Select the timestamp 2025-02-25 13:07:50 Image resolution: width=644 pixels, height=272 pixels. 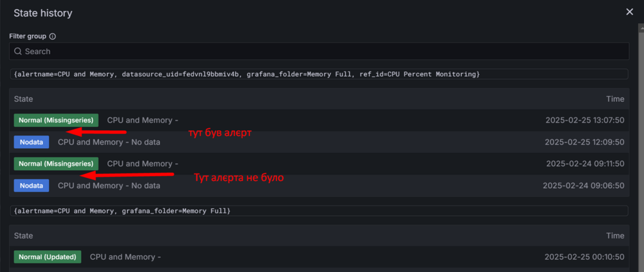pos(584,120)
